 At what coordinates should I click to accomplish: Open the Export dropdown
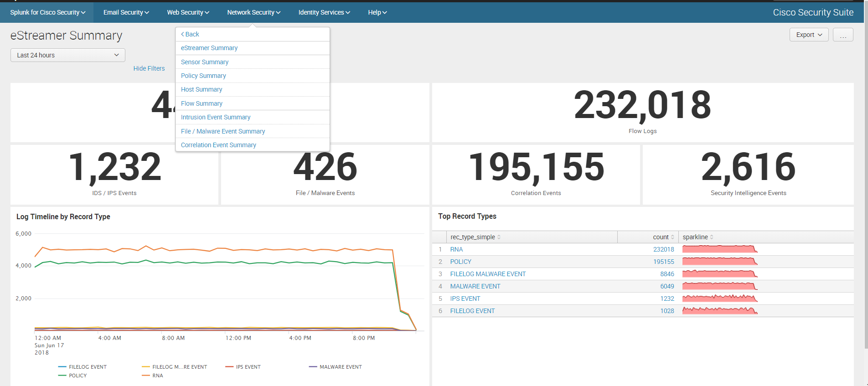[x=809, y=35]
